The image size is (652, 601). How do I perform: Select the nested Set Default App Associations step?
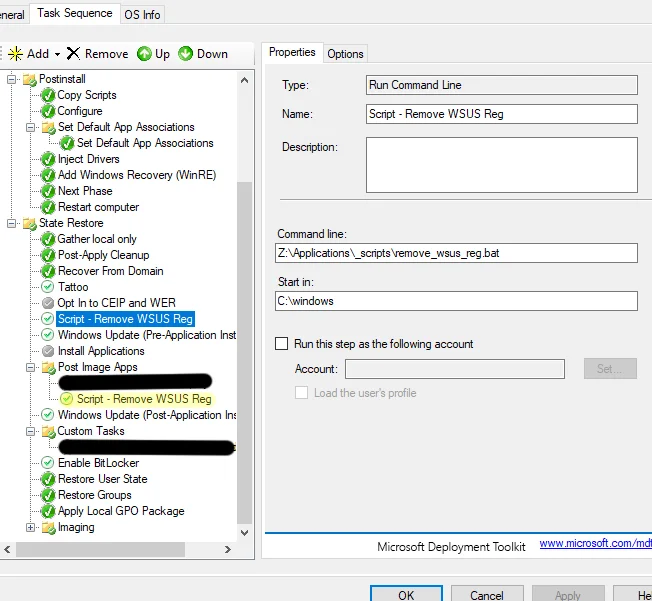pos(145,143)
